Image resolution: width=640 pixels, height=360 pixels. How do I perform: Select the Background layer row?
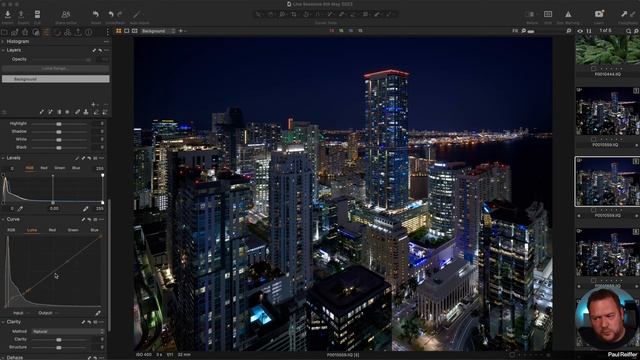pos(56,79)
